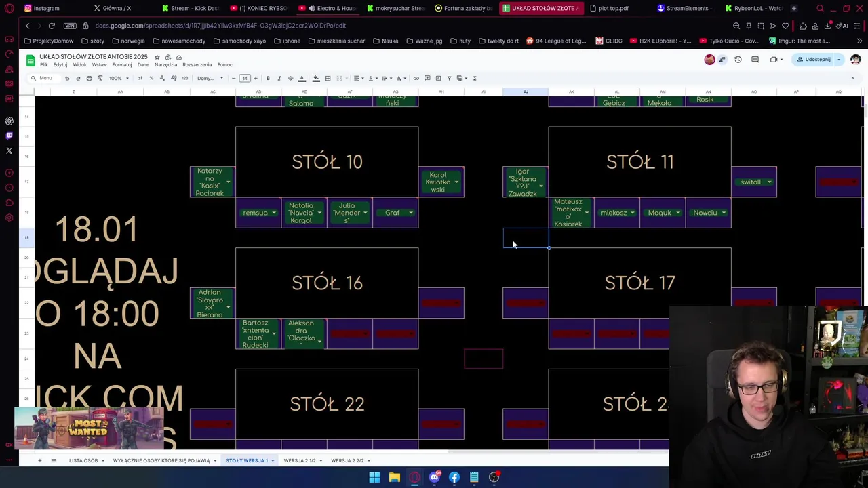Screen dimensions: 868x488
Task: Apply bold formatting
Action: coord(268,78)
